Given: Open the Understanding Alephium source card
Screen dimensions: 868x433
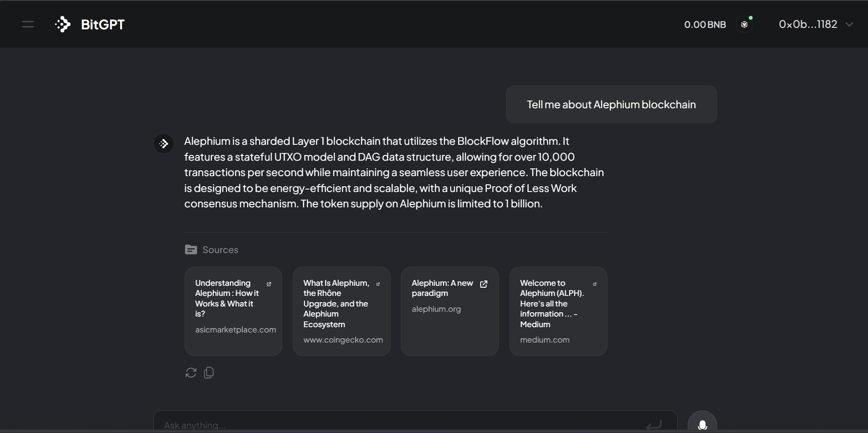Looking at the screenshot, I should [233, 311].
